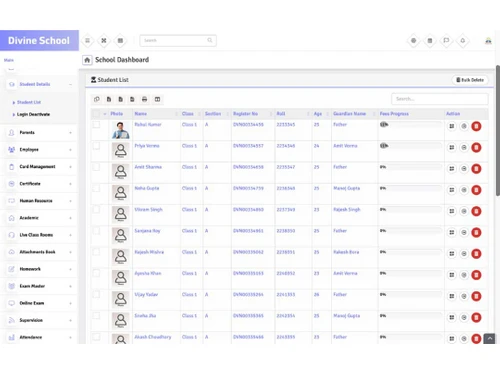Expand the Attachments Book sidebar menu

pyautogui.click(x=39, y=252)
